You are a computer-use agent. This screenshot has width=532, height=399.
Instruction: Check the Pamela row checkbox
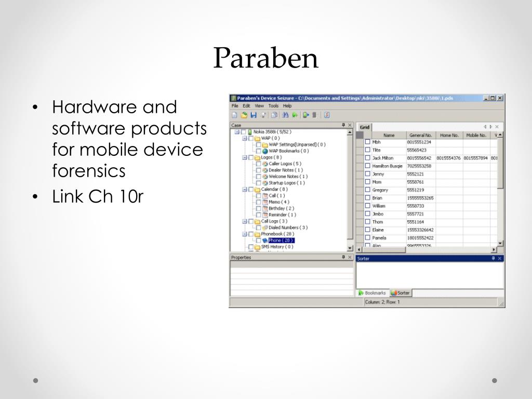(x=367, y=237)
